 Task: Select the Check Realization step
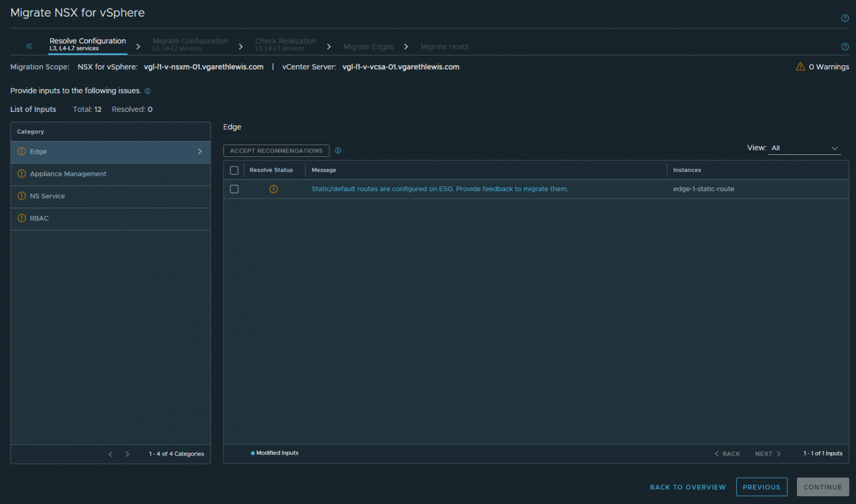coord(286,43)
